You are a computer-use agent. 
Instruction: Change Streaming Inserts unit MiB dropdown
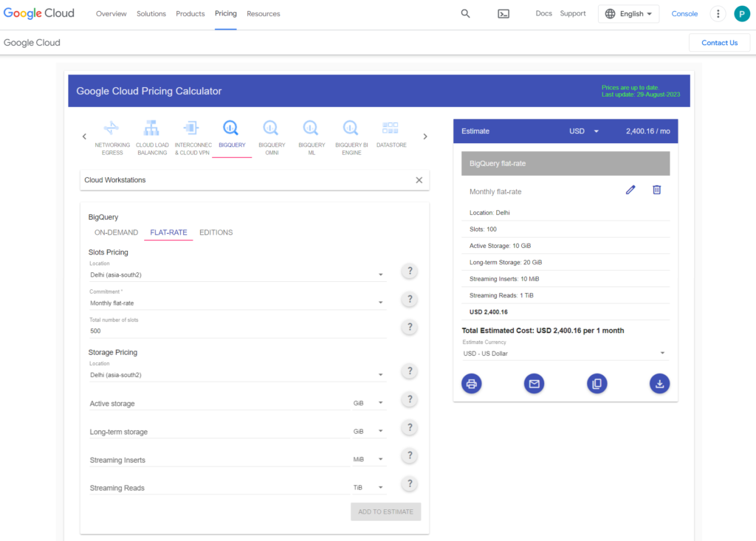click(x=369, y=460)
